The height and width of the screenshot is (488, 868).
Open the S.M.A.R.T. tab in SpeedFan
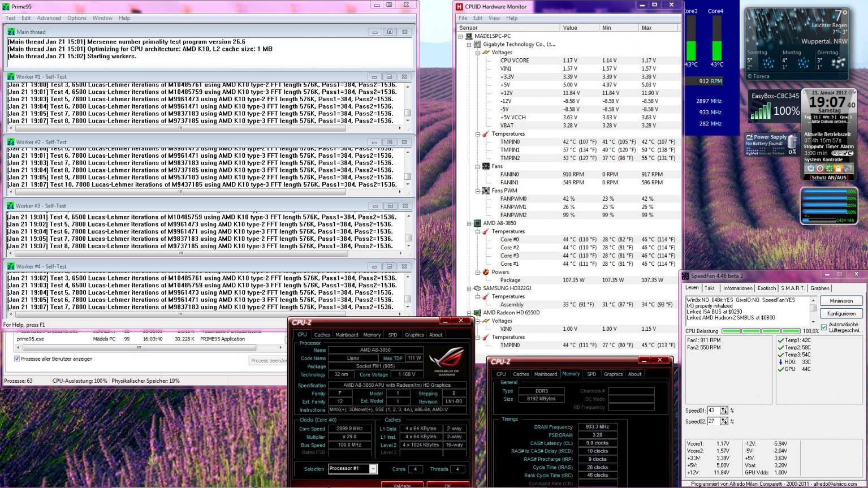pyautogui.click(x=793, y=288)
